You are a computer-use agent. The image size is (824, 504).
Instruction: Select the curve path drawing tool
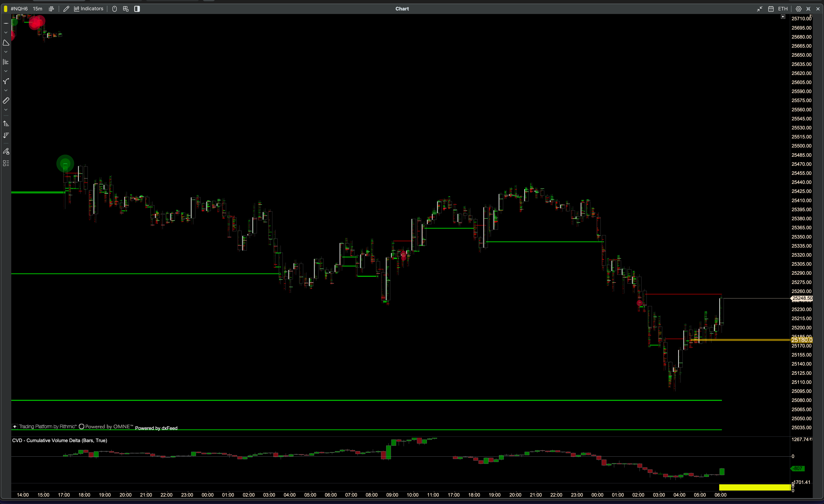6,81
